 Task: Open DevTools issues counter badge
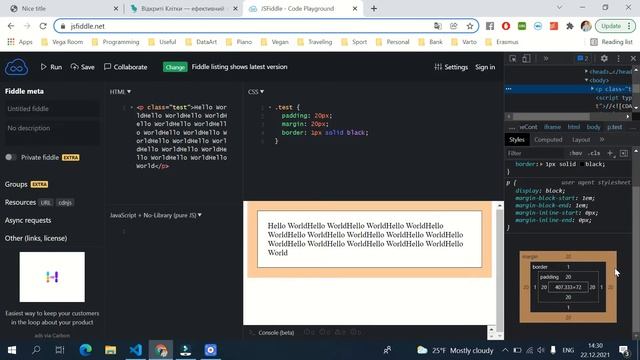coord(583,59)
